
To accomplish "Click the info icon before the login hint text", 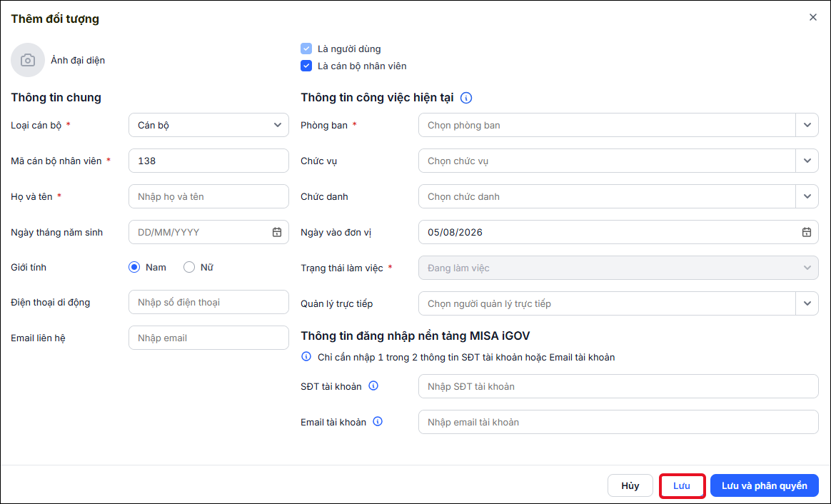I will pyautogui.click(x=306, y=357).
